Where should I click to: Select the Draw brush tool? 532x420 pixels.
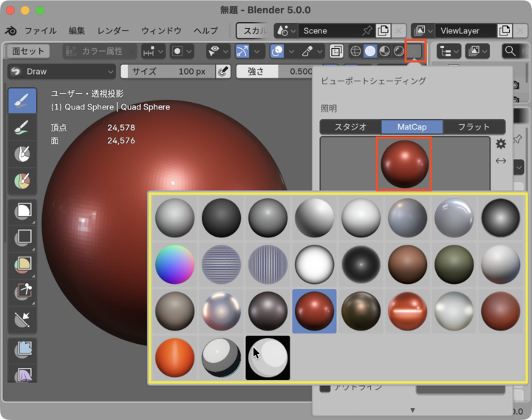coord(22,101)
